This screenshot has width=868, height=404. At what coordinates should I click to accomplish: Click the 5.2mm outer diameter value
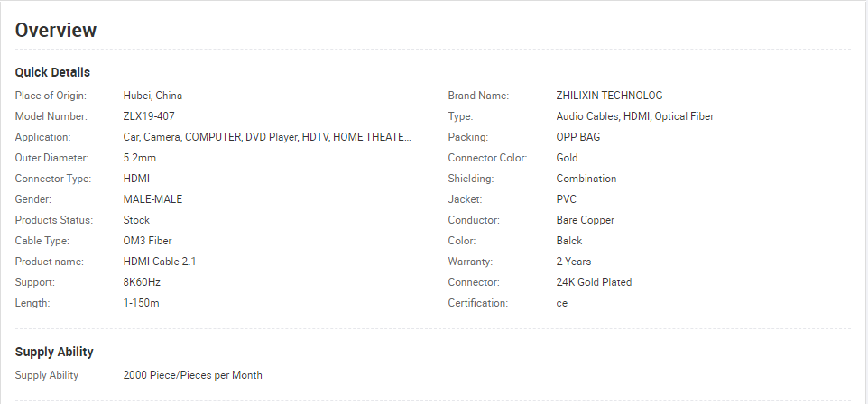click(140, 158)
